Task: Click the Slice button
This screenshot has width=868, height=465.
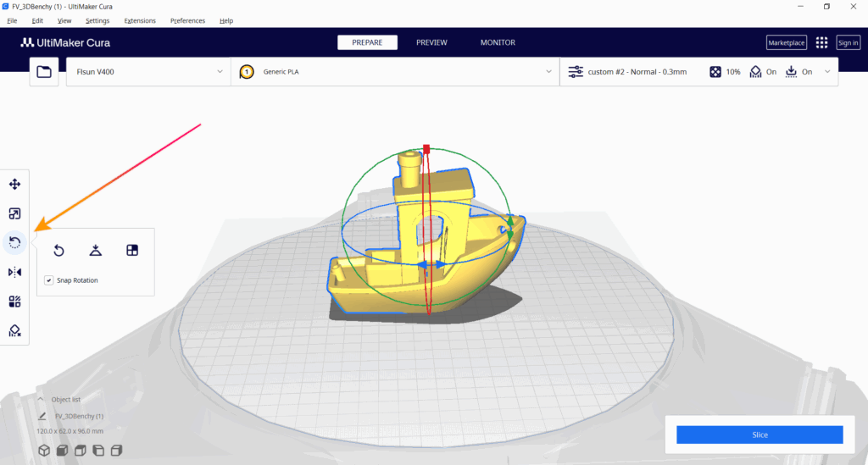Action: (759, 435)
